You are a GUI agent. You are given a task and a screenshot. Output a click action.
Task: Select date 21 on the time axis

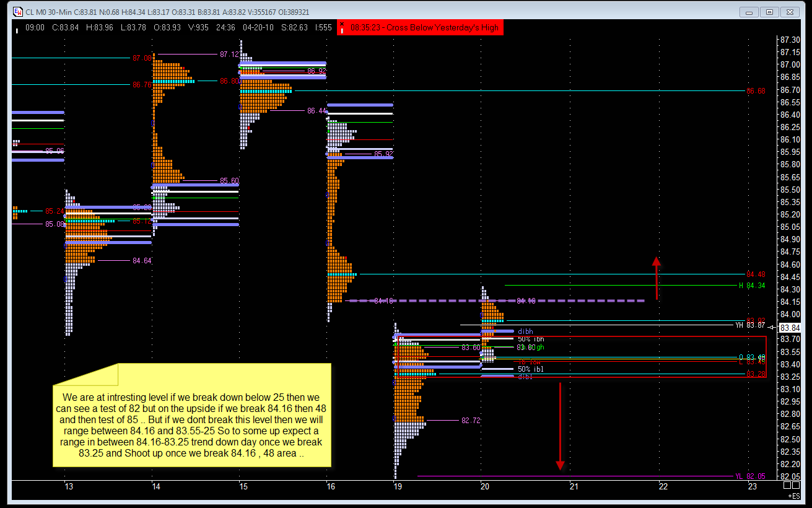point(574,487)
